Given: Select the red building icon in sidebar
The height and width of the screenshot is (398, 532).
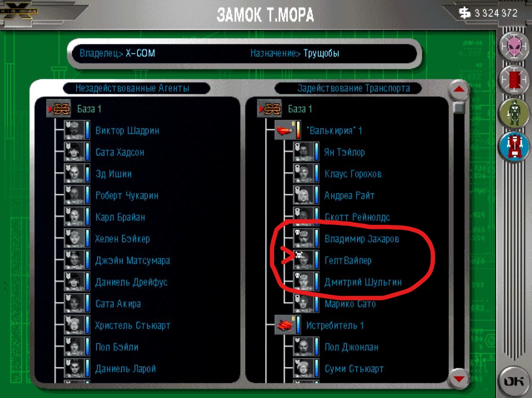Looking at the screenshot, I should pyautogui.click(x=513, y=79).
